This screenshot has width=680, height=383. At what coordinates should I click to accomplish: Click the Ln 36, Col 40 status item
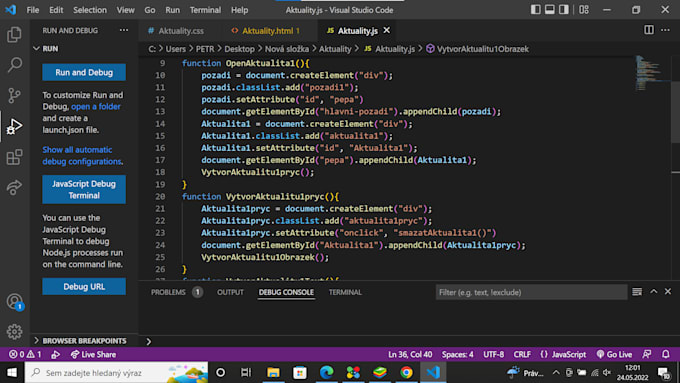coord(410,354)
